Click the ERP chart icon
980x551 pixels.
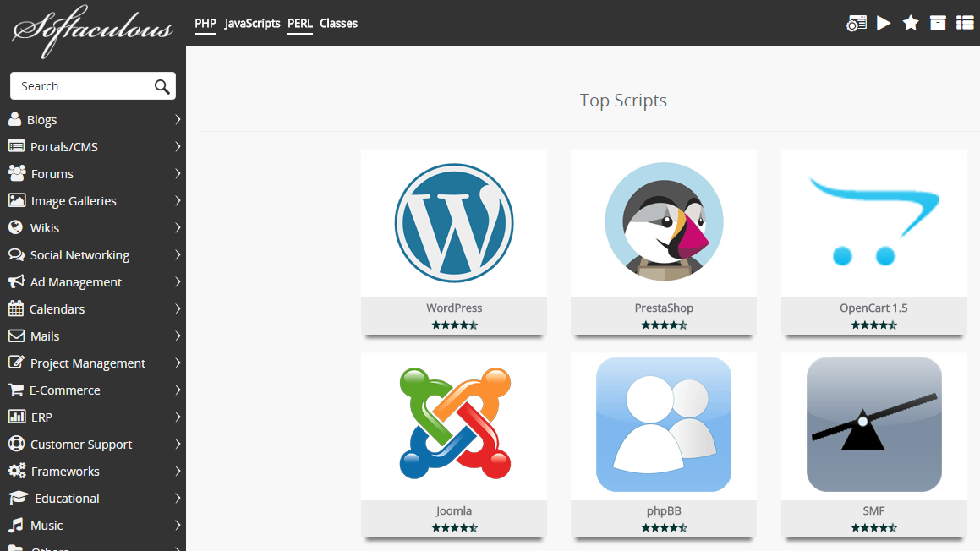click(17, 417)
